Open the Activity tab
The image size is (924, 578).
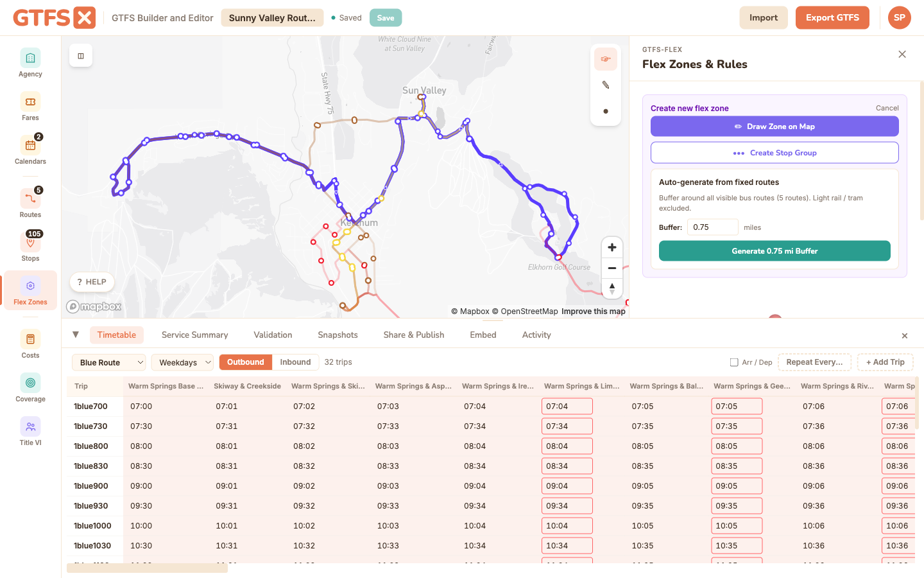tap(536, 335)
